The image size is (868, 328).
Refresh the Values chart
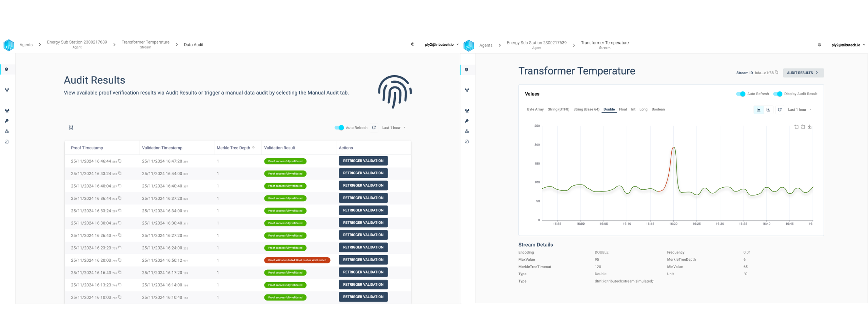[x=780, y=110]
